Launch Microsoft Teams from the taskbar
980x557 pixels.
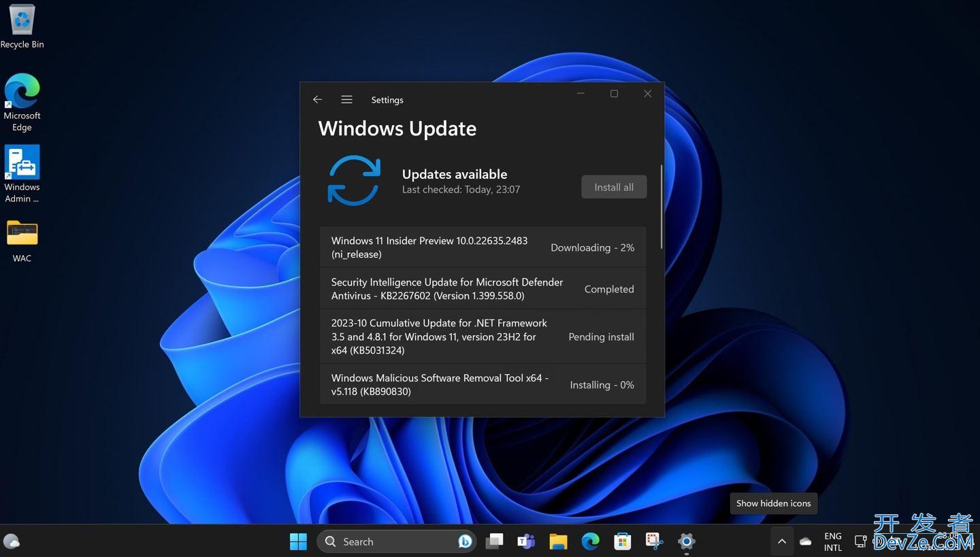coord(526,541)
